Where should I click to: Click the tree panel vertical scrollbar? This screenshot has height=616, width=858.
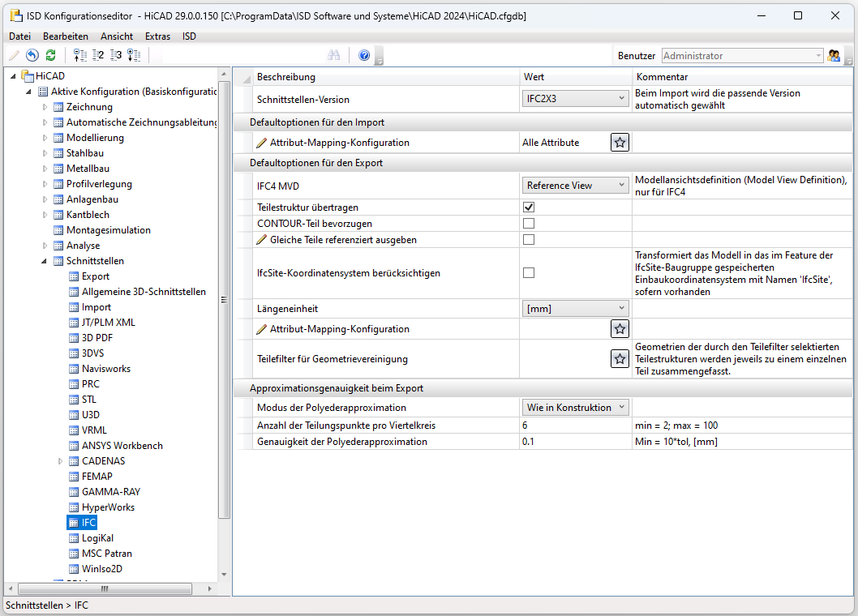point(224,299)
